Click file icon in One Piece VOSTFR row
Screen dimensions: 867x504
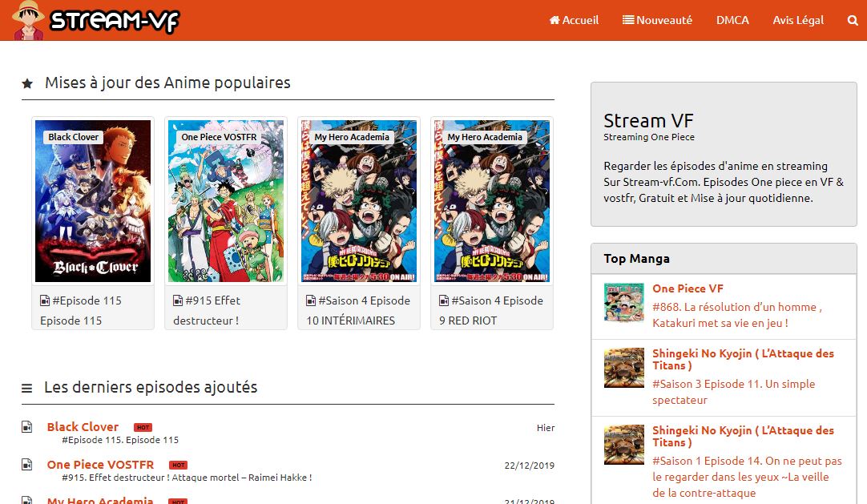(26, 464)
